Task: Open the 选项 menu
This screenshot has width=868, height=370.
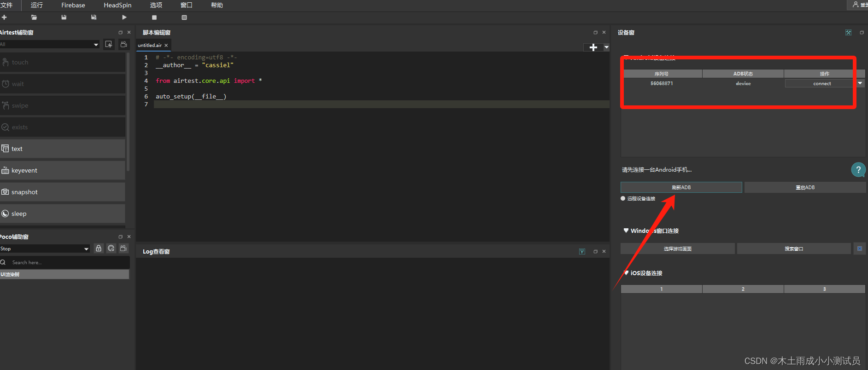Action: point(156,5)
